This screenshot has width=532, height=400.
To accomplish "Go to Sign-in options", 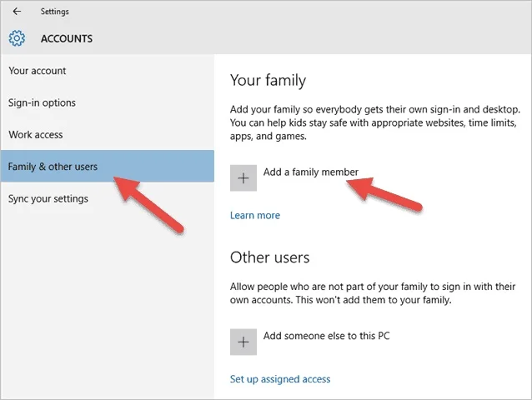I will pyautogui.click(x=42, y=102).
